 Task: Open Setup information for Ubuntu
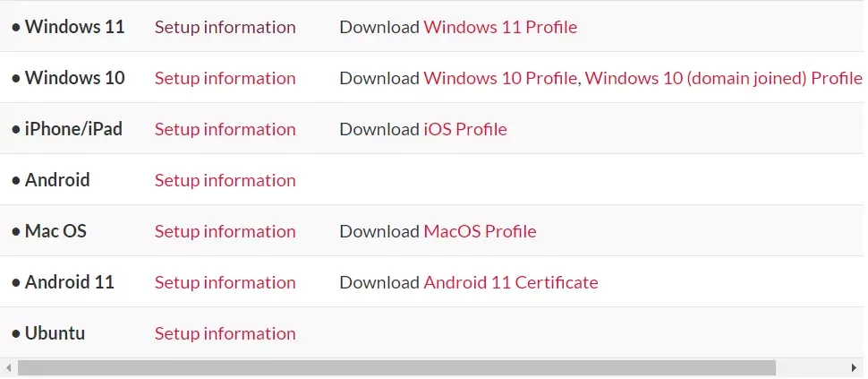pyautogui.click(x=225, y=333)
